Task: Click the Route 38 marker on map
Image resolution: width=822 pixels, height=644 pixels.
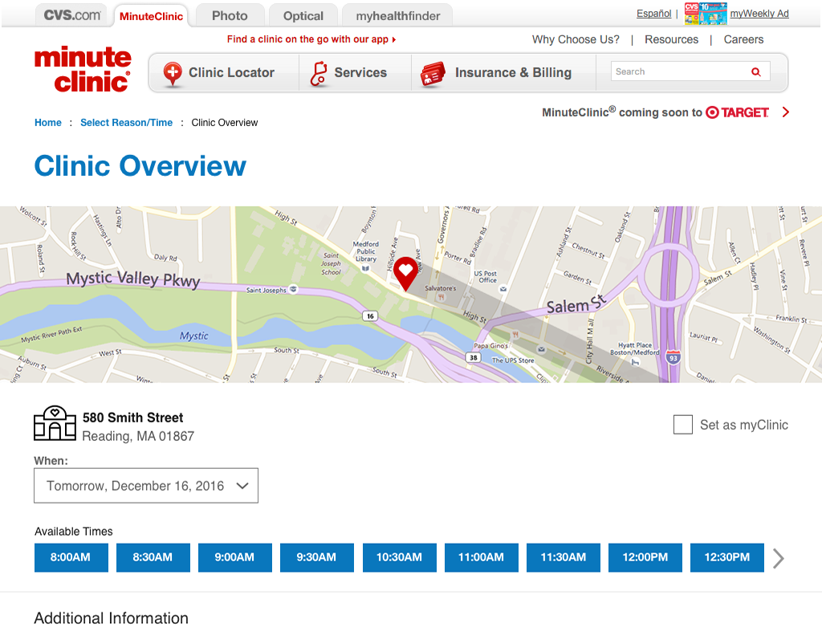Action: coord(474,357)
